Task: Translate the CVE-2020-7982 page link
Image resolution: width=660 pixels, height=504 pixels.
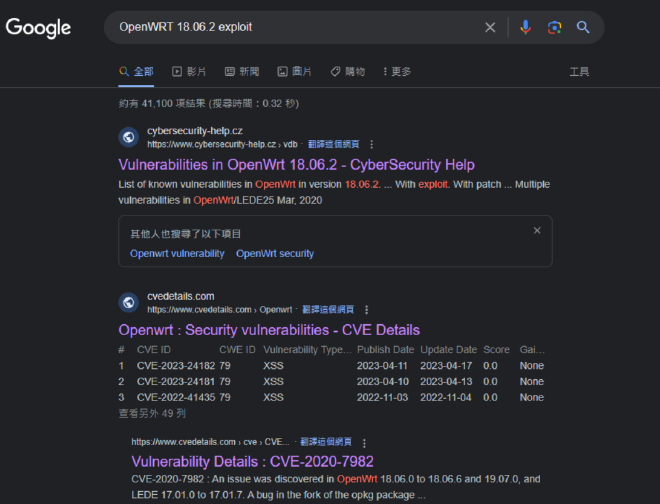Action: (326, 442)
